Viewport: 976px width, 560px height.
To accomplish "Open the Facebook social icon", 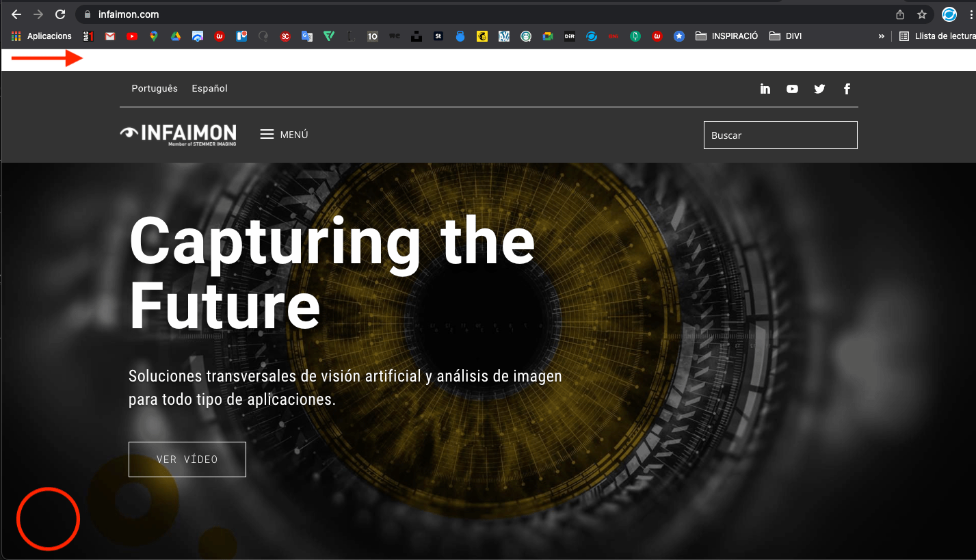I will pos(847,89).
